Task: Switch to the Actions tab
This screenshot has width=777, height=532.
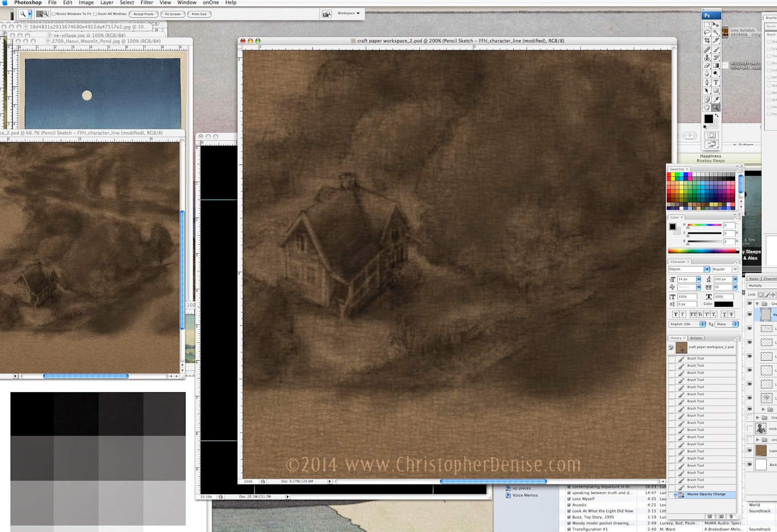Action: coord(696,338)
